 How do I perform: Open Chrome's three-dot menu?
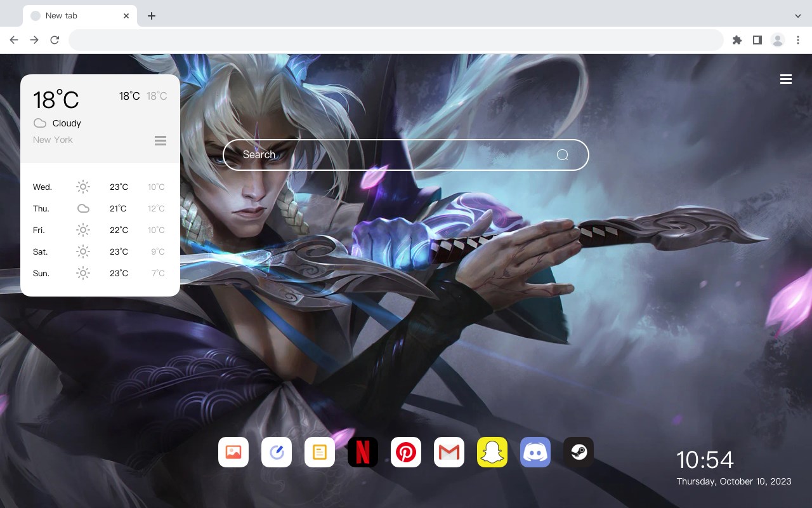[798, 40]
